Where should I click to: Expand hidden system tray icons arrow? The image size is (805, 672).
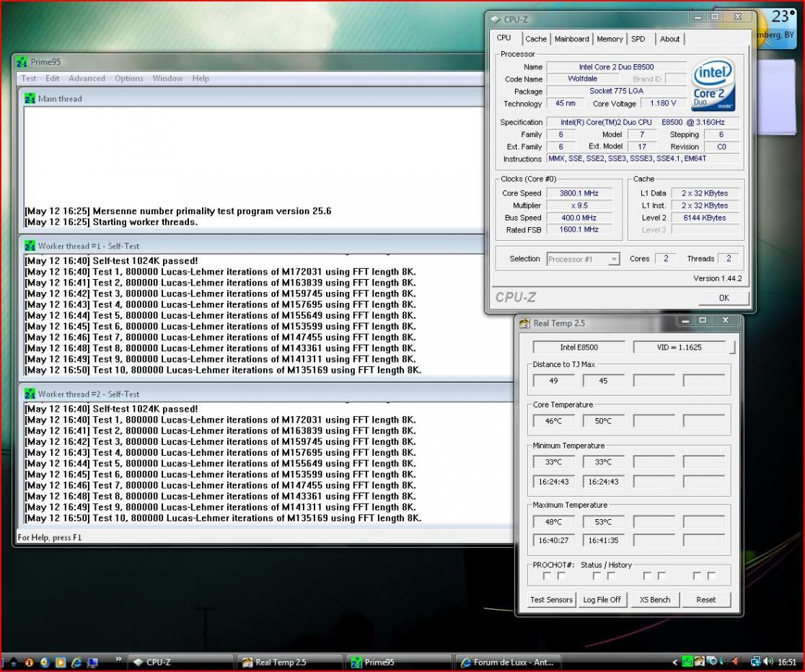coord(675,662)
